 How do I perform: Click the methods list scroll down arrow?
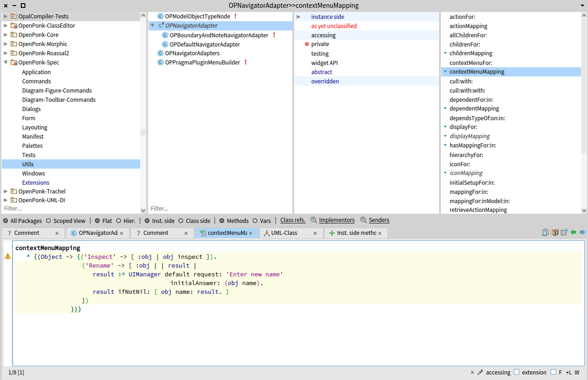tap(584, 210)
